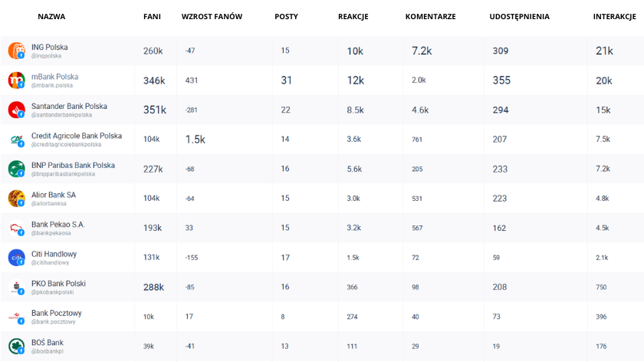Click the mBank Polska logo icon
The height and width of the screenshot is (362, 644).
(x=16, y=80)
